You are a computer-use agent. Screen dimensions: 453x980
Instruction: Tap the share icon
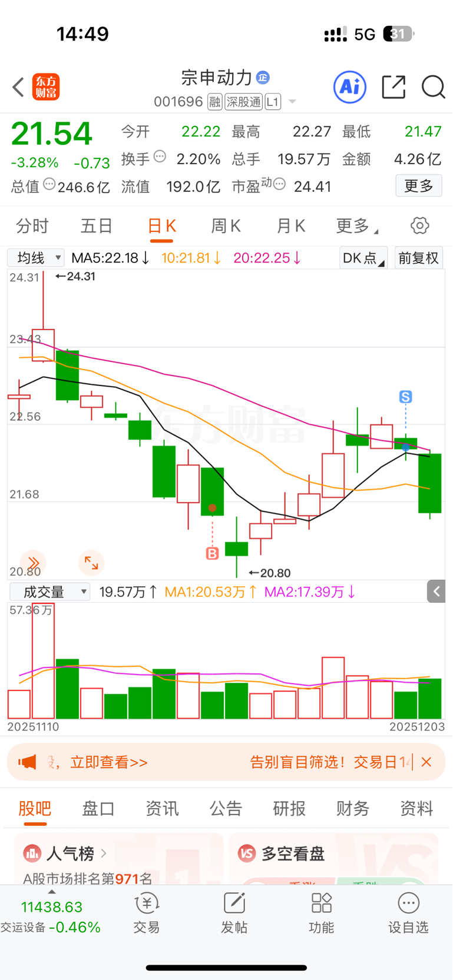pyautogui.click(x=394, y=87)
